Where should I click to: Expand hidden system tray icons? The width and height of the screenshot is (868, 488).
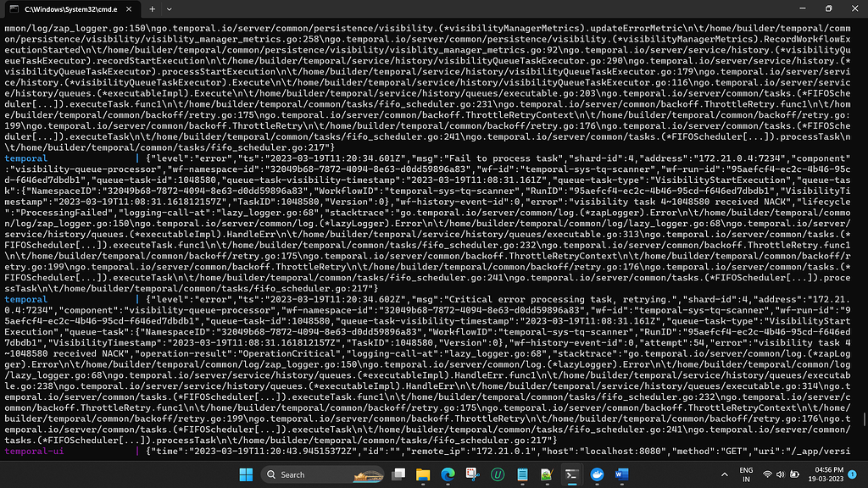pyautogui.click(x=725, y=474)
